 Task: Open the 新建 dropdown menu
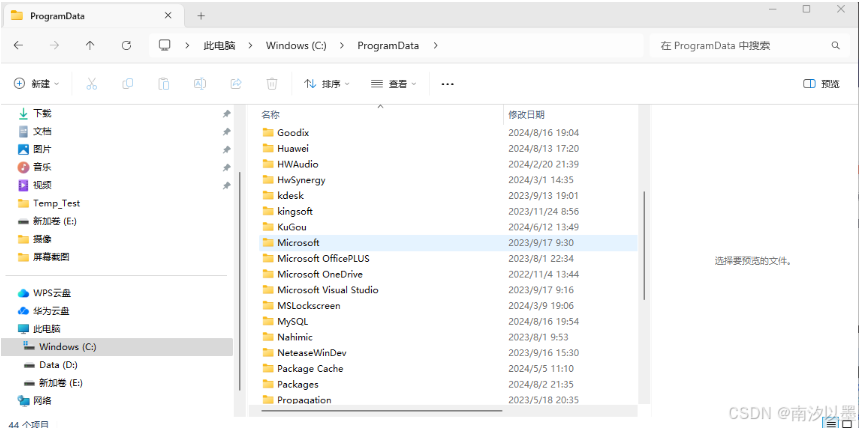[37, 84]
